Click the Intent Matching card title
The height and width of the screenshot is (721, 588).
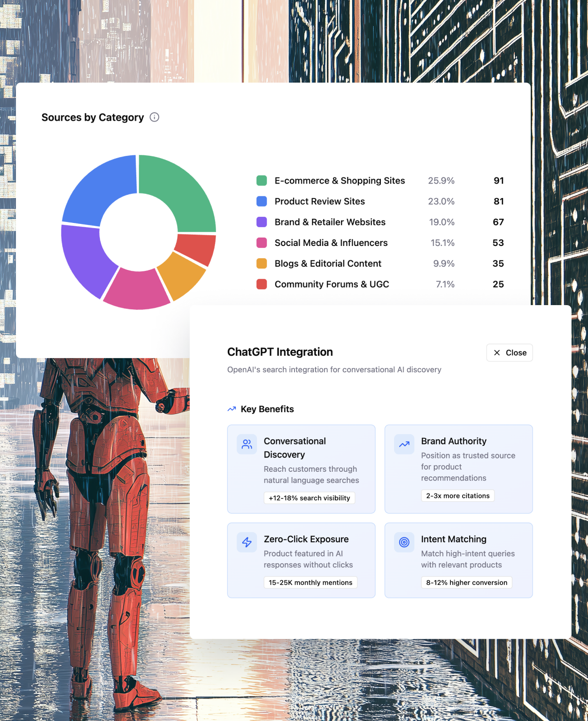click(454, 539)
